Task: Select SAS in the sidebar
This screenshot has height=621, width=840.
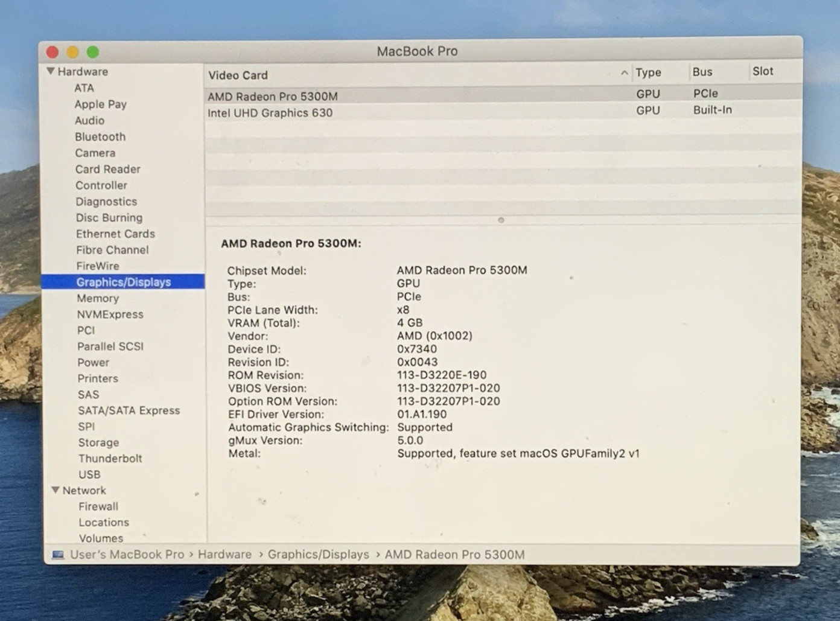Action: [x=88, y=395]
